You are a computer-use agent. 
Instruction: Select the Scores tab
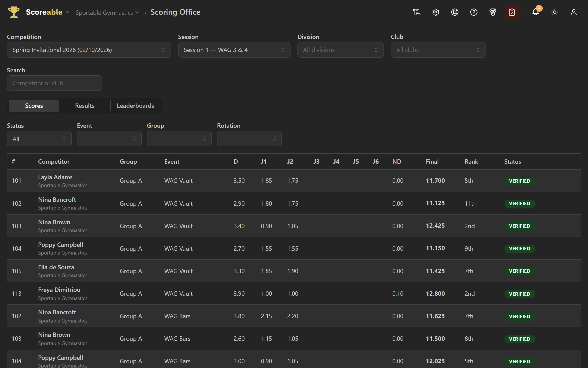pos(34,105)
